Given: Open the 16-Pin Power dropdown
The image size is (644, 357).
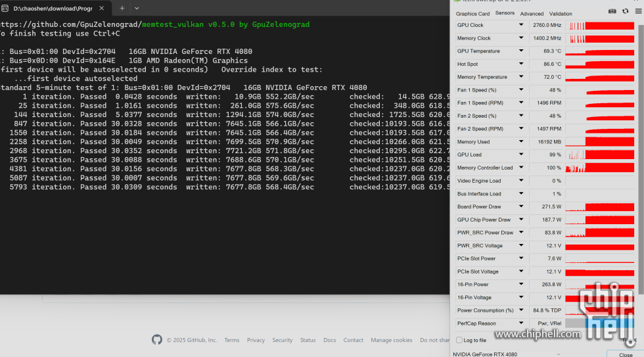Looking at the screenshot, I should pos(520,284).
